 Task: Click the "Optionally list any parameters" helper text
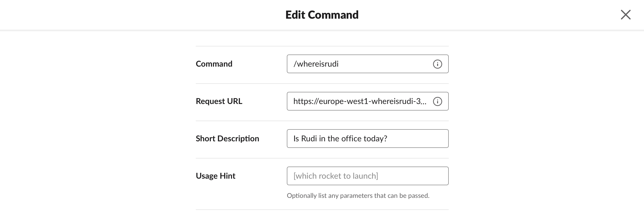coord(358,196)
